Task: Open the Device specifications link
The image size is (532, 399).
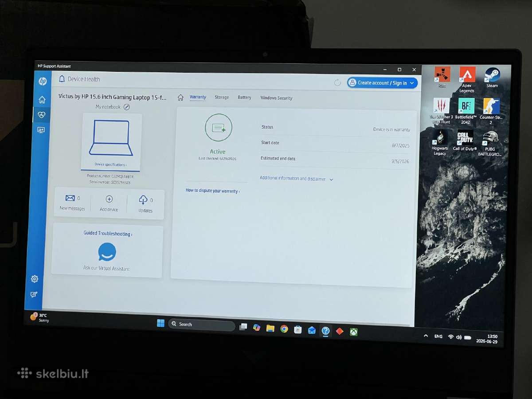Action: (x=110, y=164)
